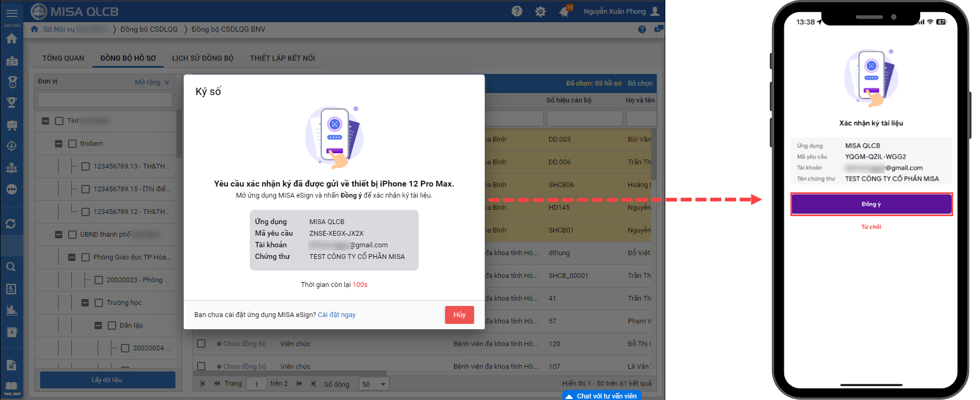980x400 pixels.
Task: Click the Lấy dữ liệu button
Action: coord(108,380)
